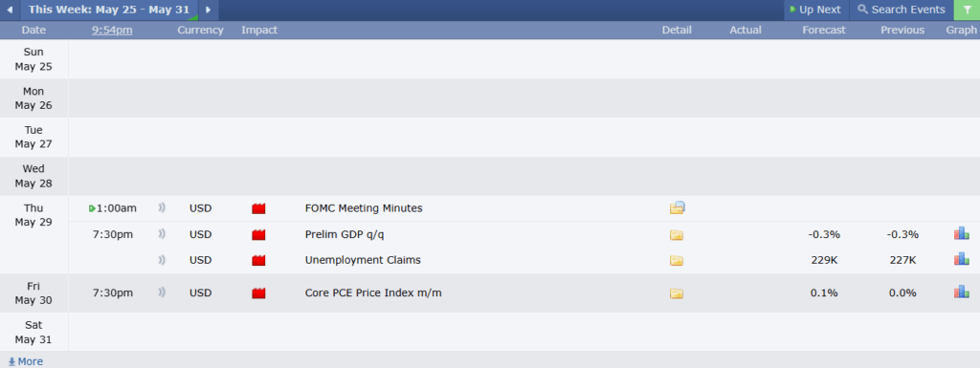The height and width of the screenshot is (368, 980).
Task: Select the FOMC Meeting Minutes event row
Action: (x=523, y=208)
